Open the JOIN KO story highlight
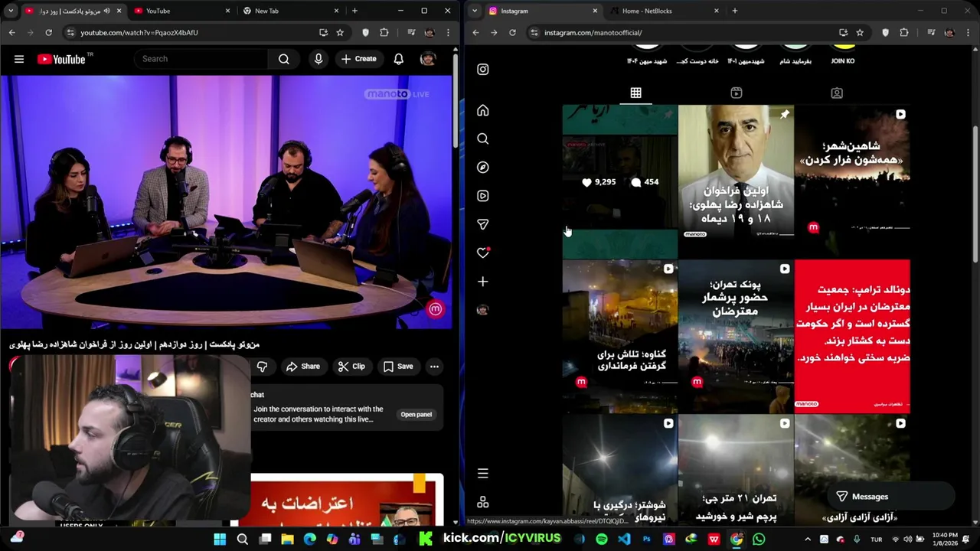The width and height of the screenshot is (980, 551). tap(843, 51)
